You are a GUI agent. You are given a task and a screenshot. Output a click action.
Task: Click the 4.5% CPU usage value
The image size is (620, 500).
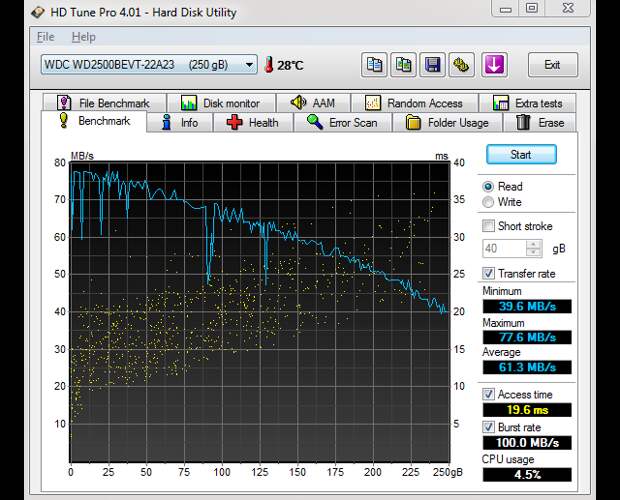527,474
